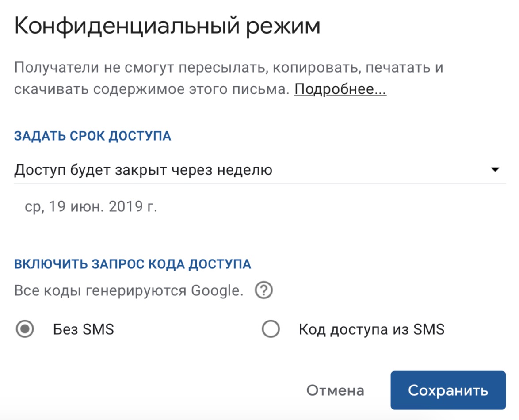
Task: Open "Доступ будет закрыт через неделю" dropdown
Action: pos(143,170)
